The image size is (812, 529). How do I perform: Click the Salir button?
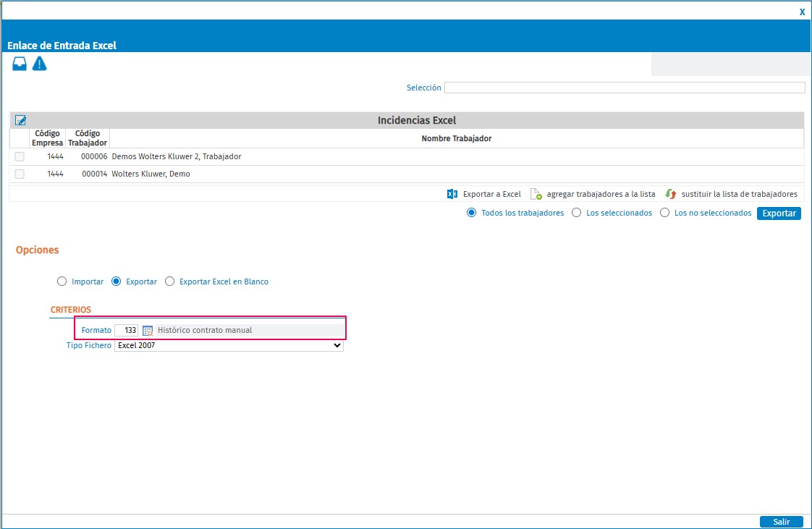pos(782,522)
